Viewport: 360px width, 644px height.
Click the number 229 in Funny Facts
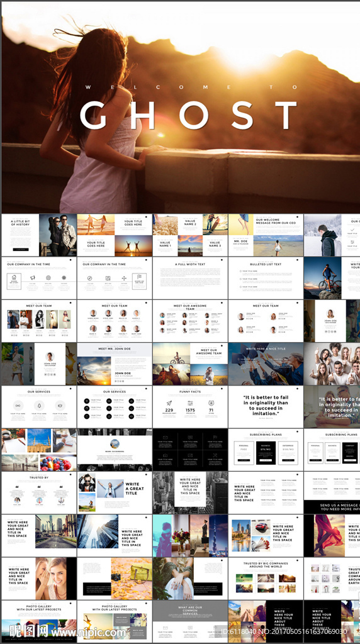pyautogui.click(x=169, y=410)
